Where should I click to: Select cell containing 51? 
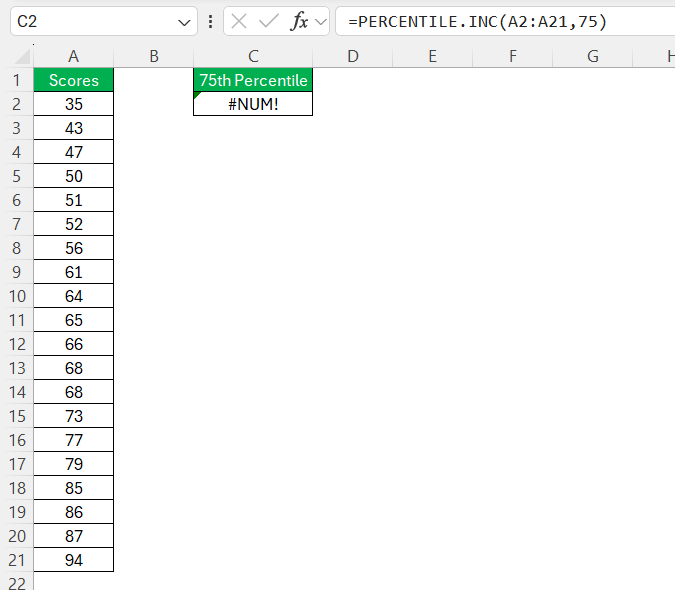[74, 200]
